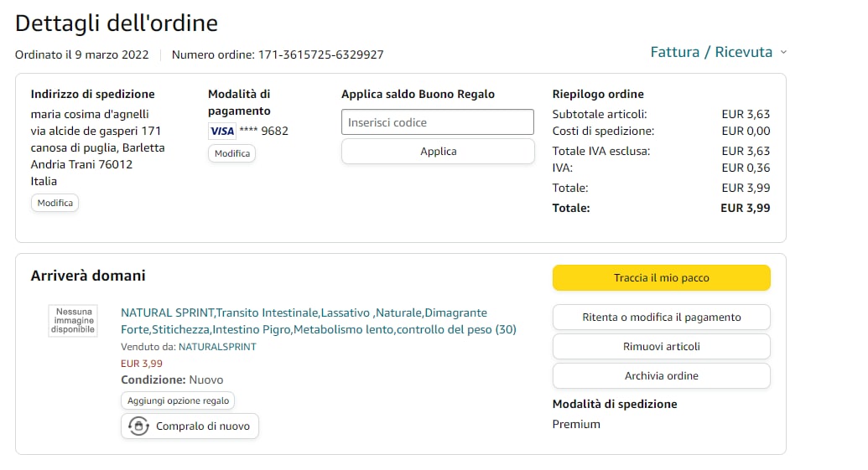
Task: Click Modifica under the shipping address
Action: (55, 203)
